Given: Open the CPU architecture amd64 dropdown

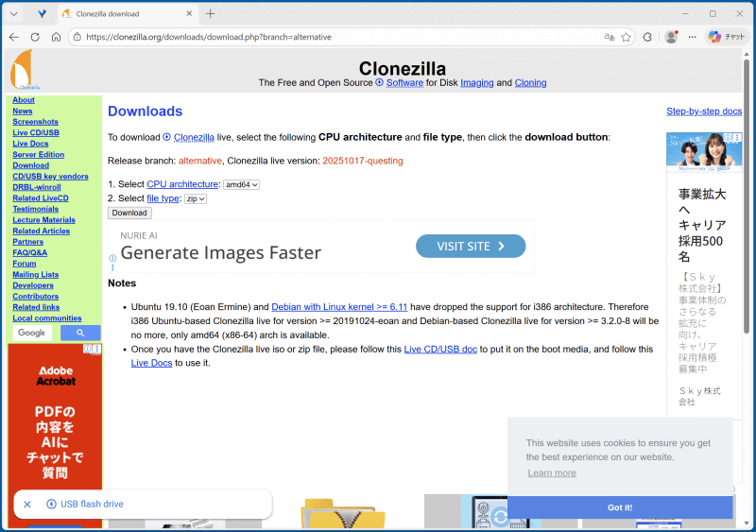Looking at the screenshot, I should click(242, 184).
